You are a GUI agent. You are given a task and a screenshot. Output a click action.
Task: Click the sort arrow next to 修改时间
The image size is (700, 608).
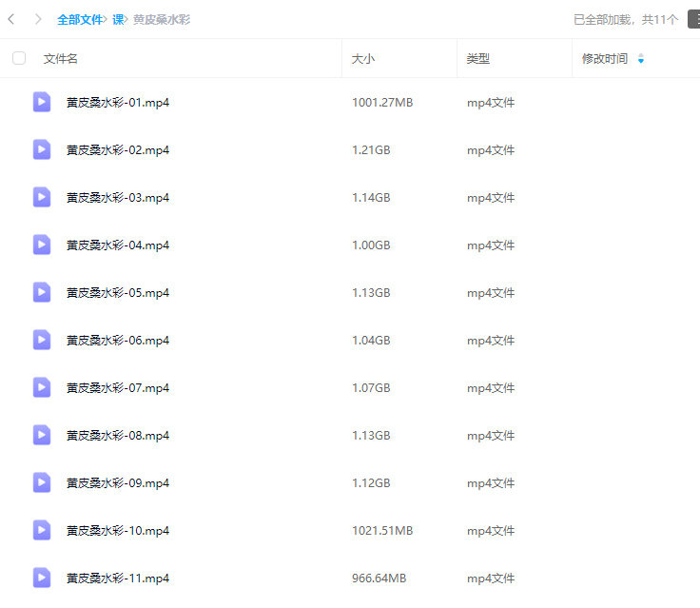tap(641, 59)
